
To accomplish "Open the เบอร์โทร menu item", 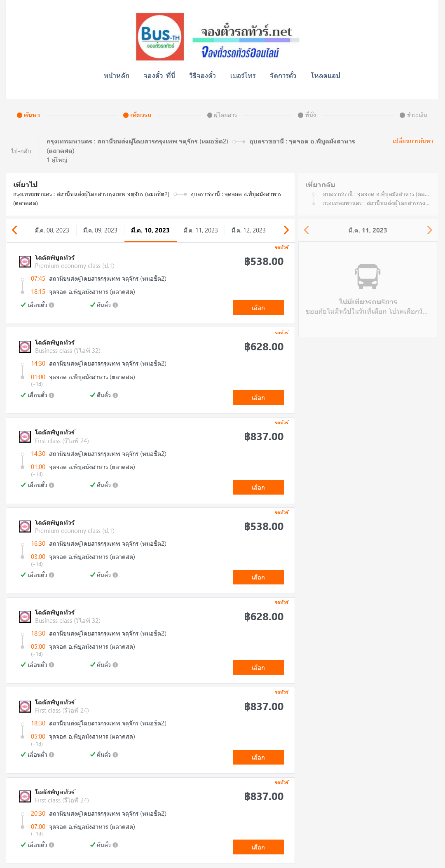I will [x=243, y=75].
